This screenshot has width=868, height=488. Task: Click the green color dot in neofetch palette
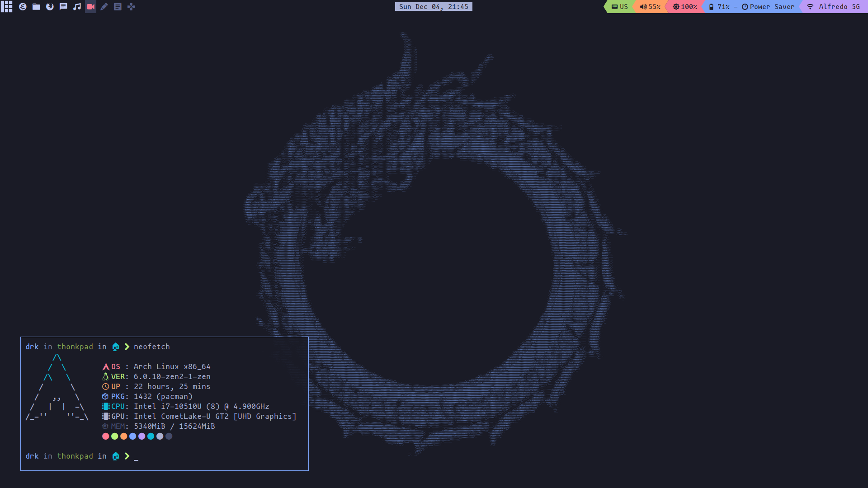click(115, 436)
